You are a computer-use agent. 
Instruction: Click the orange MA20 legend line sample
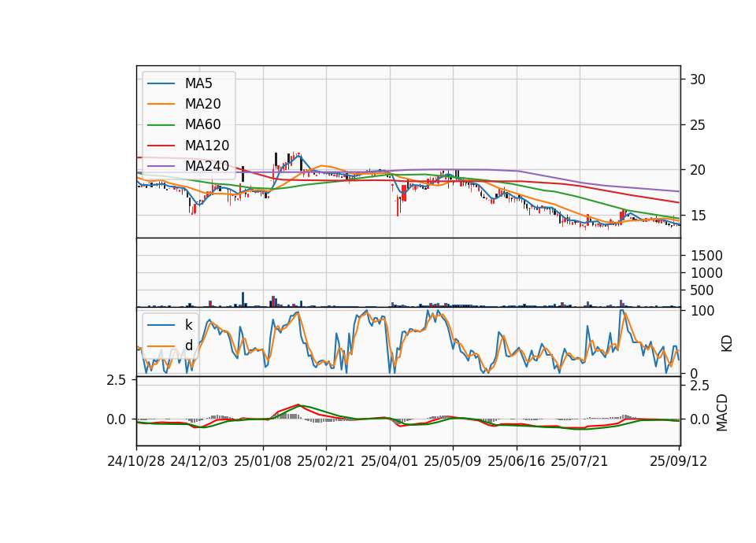coord(161,104)
